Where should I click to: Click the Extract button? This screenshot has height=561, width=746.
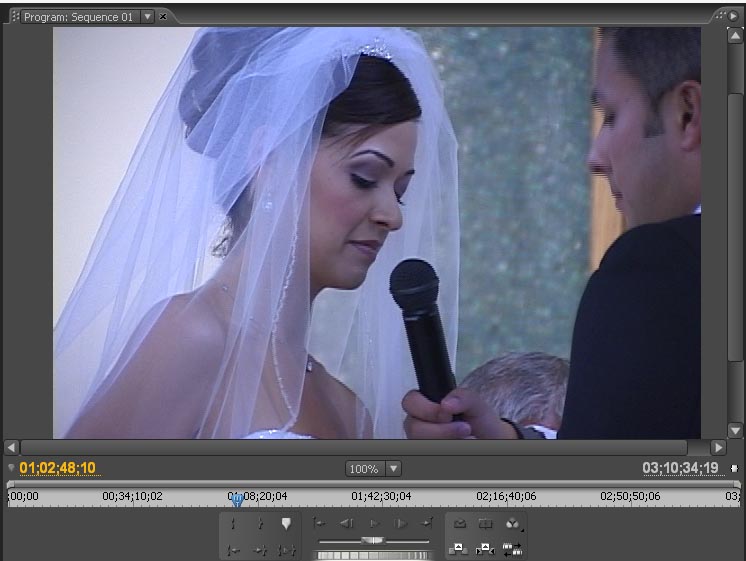pyautogui.click(x=485, y=549)
